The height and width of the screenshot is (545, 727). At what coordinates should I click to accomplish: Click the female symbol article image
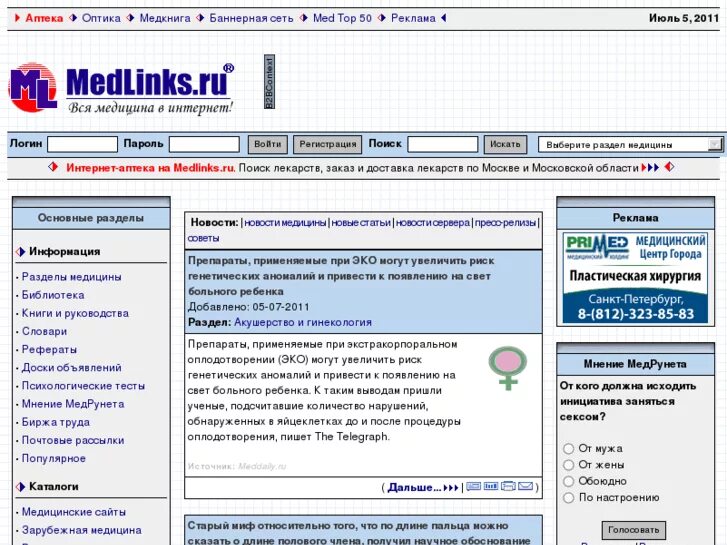click(508, 368)
